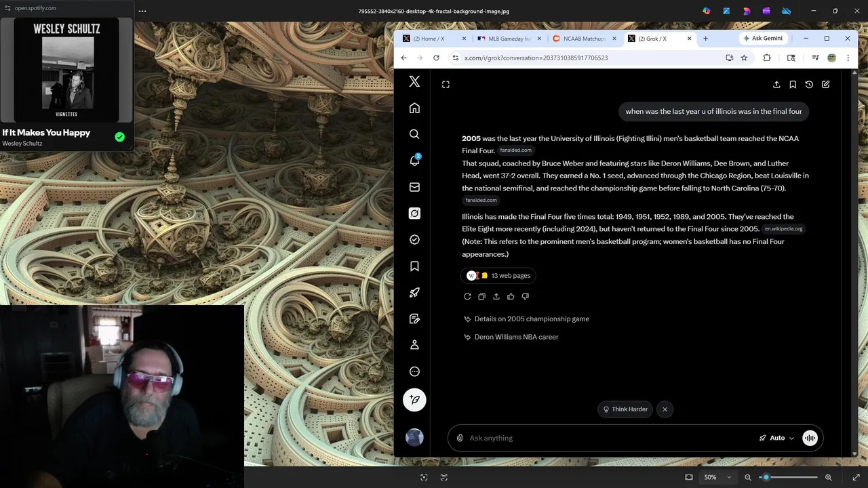Open the Auto model dropdown
This screenshot has height=488, width=868.
pyautogui.click(x=777, y=438)
